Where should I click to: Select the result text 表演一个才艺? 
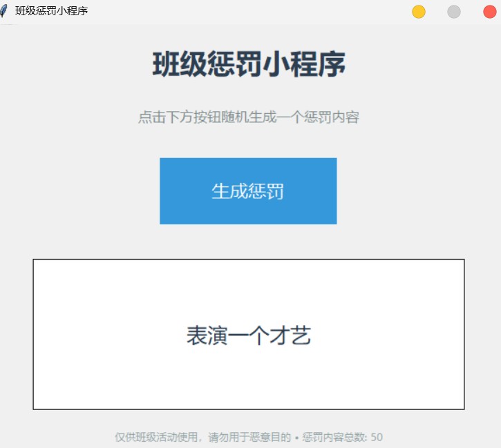[x=249, y=335]
